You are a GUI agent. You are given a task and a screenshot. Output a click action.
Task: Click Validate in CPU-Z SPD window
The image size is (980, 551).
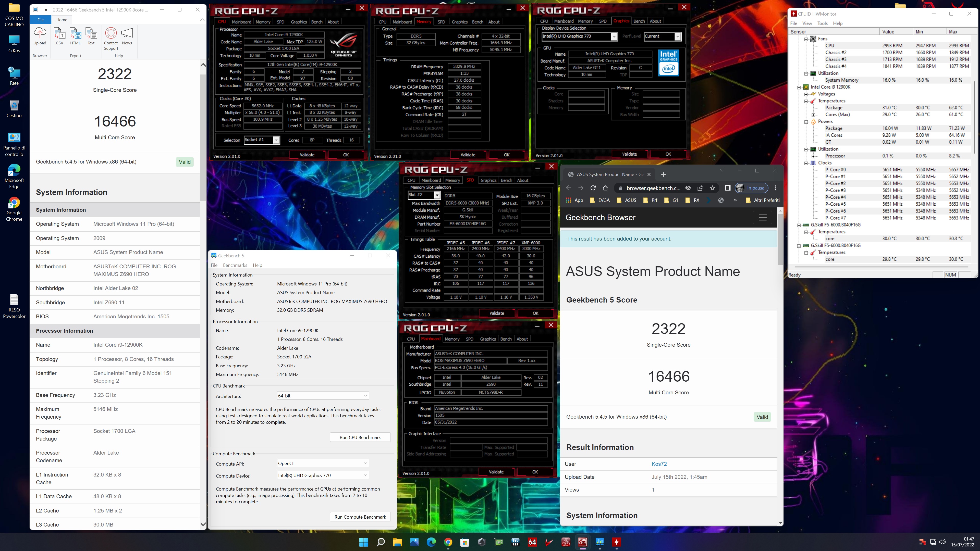[496, 313]
